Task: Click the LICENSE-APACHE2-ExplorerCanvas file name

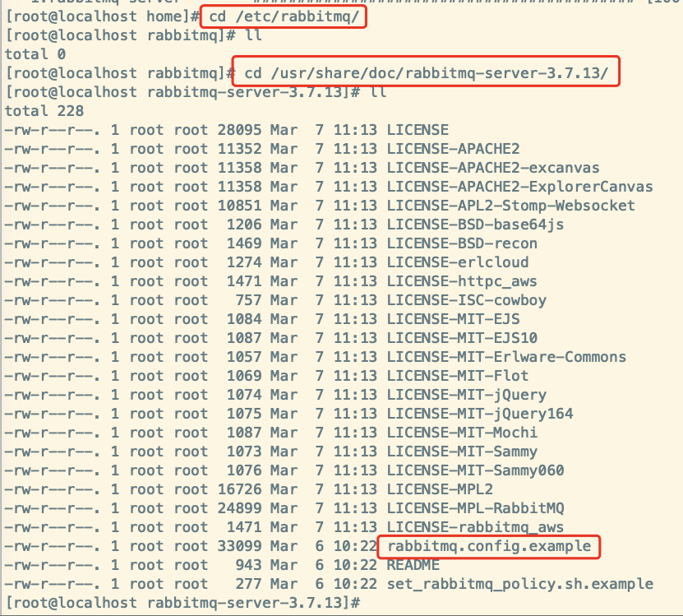Action: coord(519,187)
